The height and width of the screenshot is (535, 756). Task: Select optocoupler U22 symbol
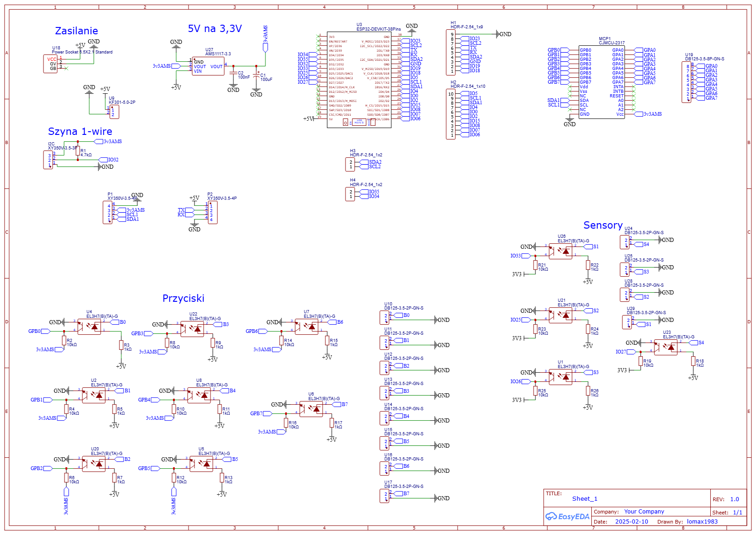(192, 329)
